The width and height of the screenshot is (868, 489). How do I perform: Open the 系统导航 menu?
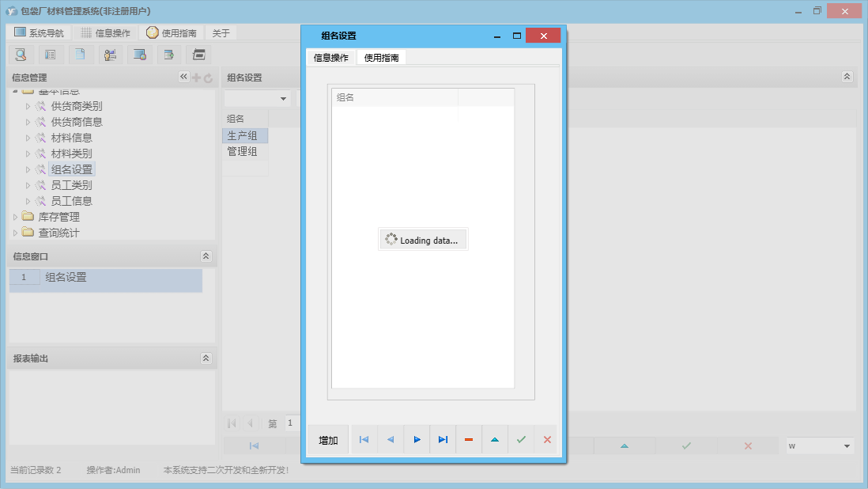[x=39, y=32]
